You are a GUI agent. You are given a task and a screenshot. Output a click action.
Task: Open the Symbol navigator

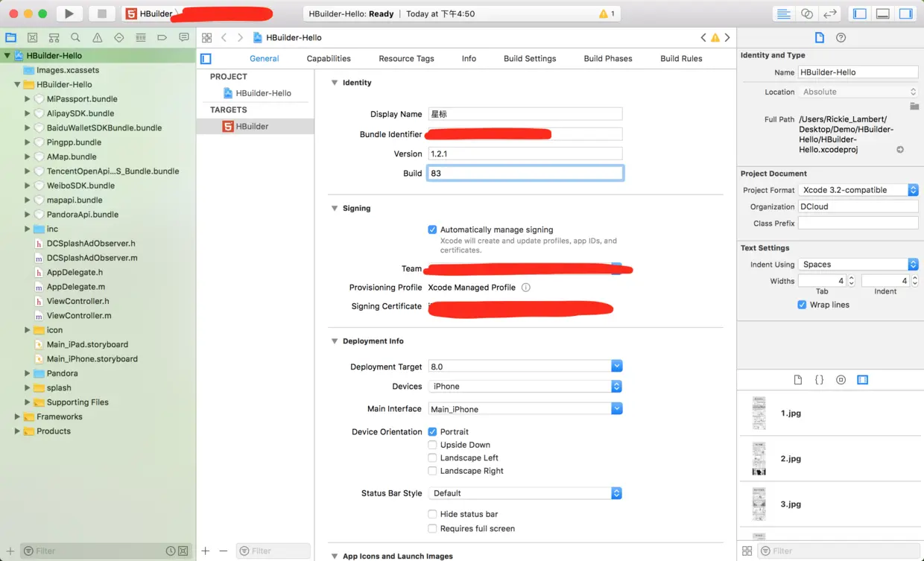tap(54, 37)
